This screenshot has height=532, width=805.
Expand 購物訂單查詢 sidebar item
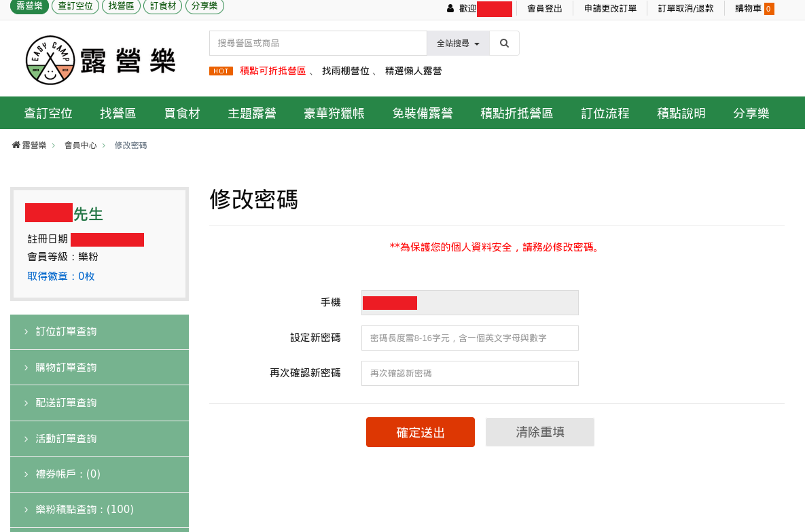pyautogui.click(x=100, y=368)
